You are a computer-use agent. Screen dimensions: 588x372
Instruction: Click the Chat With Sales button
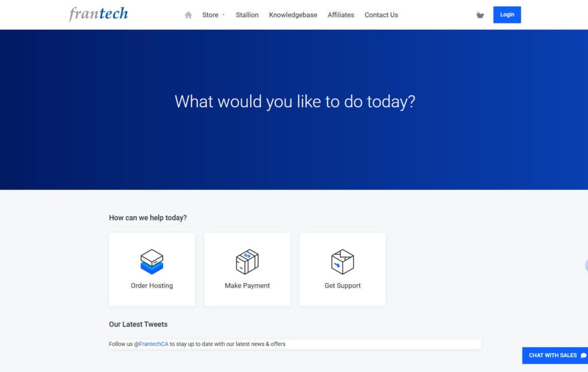[552, 355]
